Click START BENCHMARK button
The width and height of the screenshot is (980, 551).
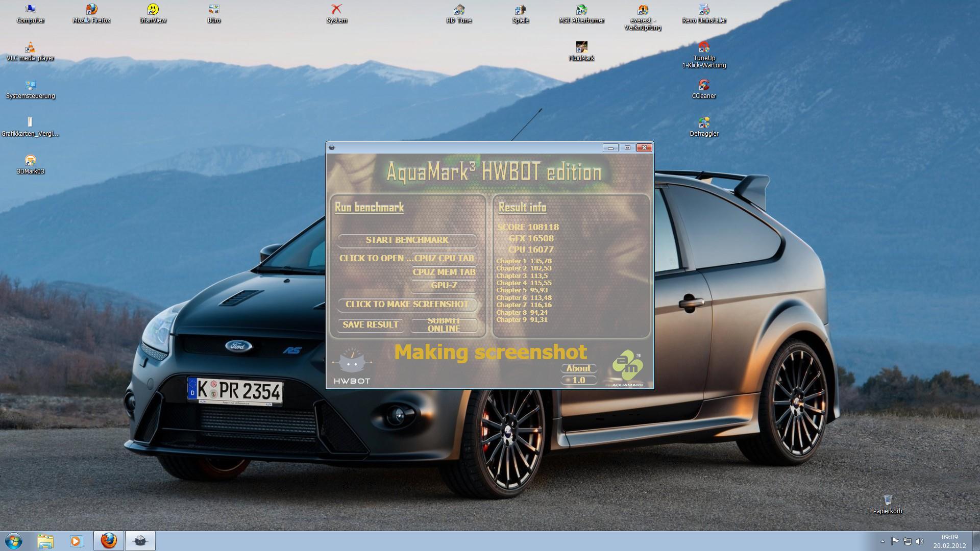[407, 240]
